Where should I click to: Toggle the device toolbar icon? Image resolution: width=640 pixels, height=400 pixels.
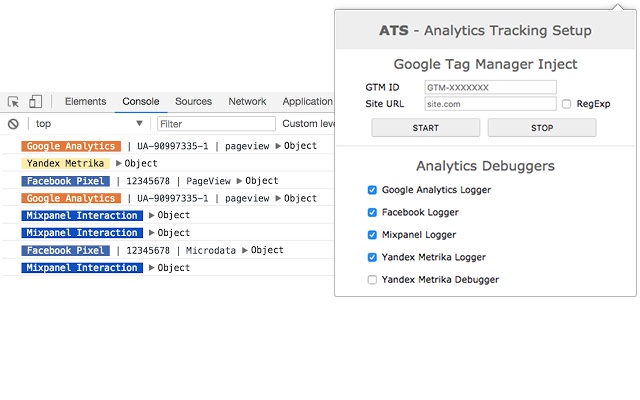pos(35,101)
